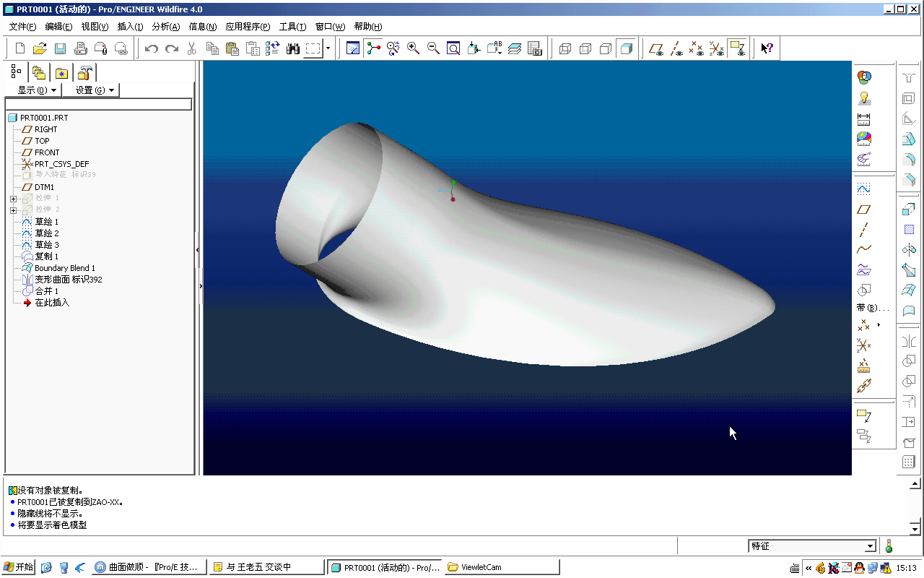Select the Round tool
The image size is (924, 578).
(x=909, y=160)
